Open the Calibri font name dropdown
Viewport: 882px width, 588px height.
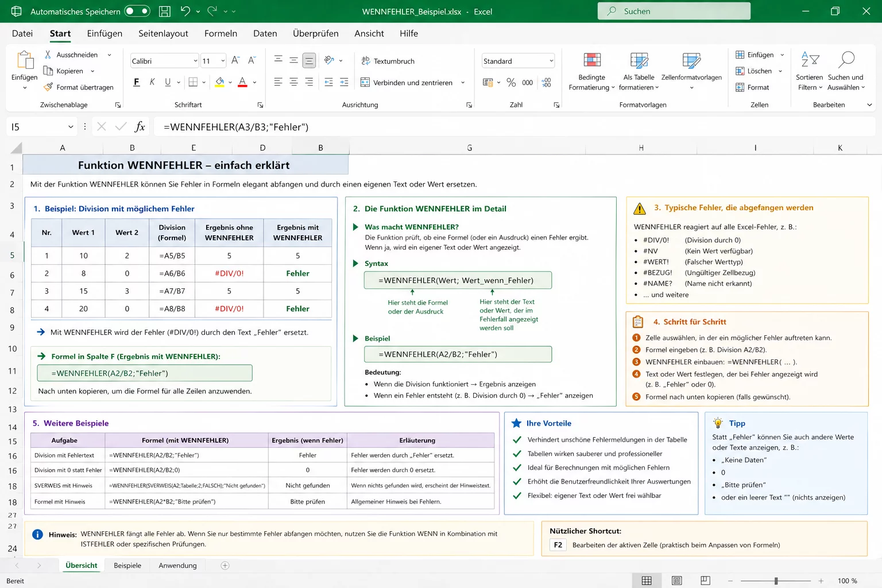pyautogui.click(x=195, y=61)
